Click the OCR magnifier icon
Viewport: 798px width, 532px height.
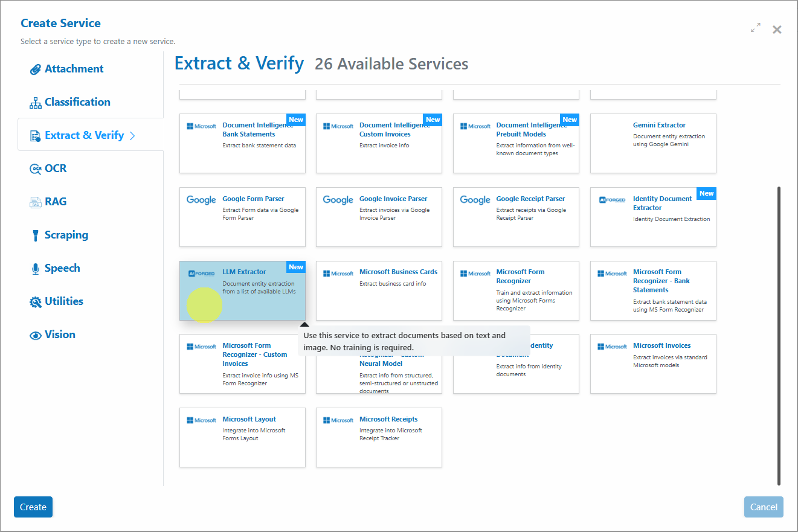[36, 169]
